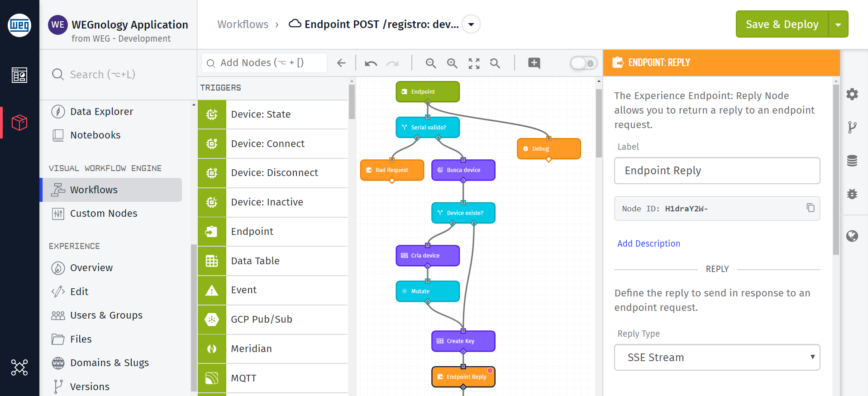
Task: Copy the Node ID to clipboard
Action: coord(810,208)
